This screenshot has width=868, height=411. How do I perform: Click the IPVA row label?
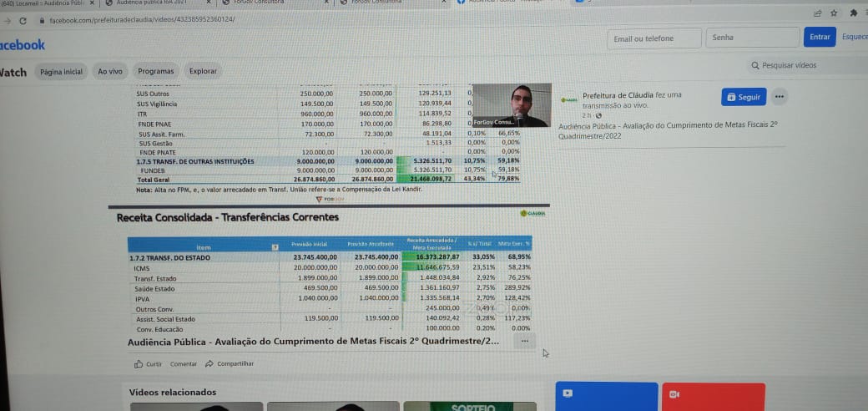coord(142,299)
